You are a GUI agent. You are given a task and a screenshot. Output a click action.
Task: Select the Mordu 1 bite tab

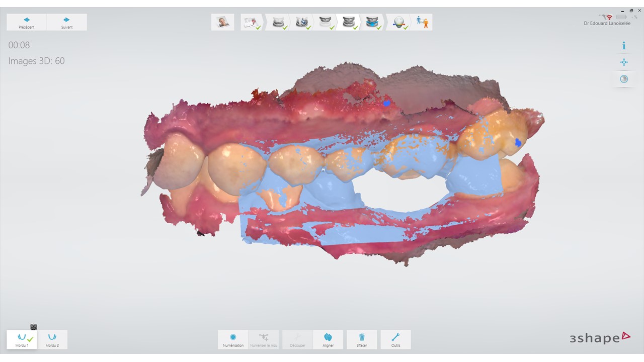point(22,339)
